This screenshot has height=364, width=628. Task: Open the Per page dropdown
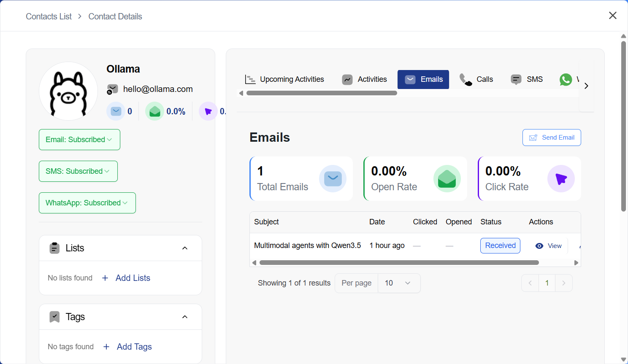point(399,283)
